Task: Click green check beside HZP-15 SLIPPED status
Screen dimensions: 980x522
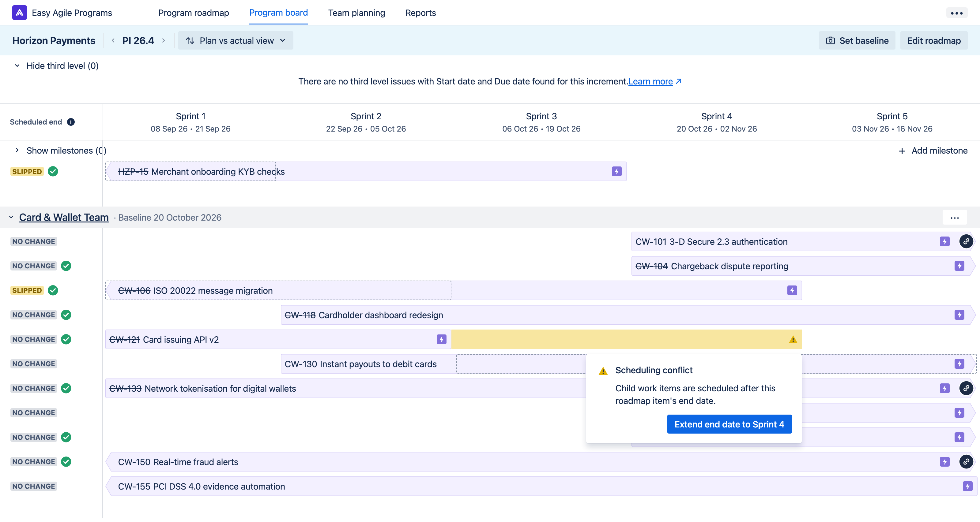Action: click(x=53, y=171)
